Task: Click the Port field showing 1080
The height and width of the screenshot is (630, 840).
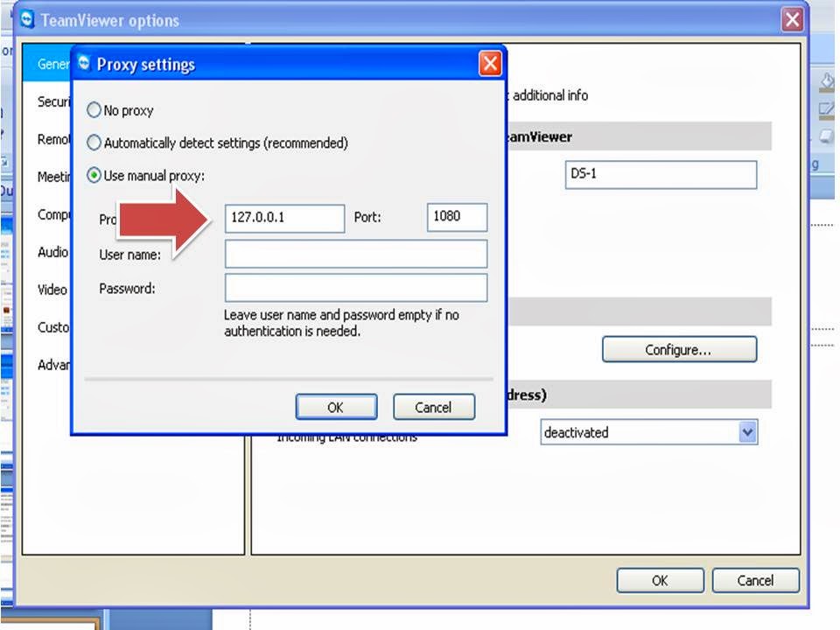Action: pyautogui.click(x=457, y=217)
